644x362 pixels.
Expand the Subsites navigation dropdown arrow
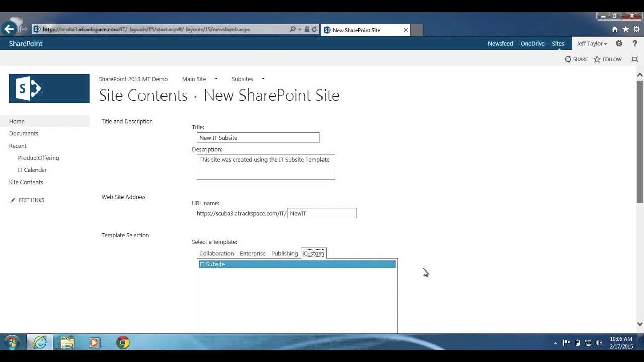[x=263, y=79]
